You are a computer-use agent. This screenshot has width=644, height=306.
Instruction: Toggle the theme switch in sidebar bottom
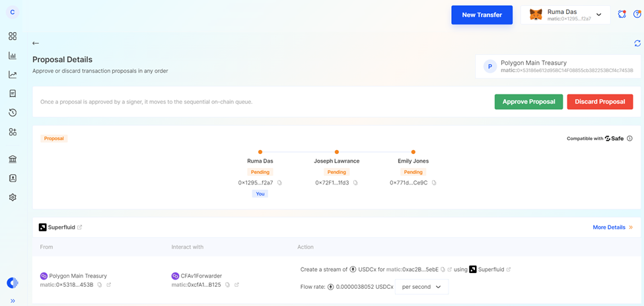pos(13,283)
